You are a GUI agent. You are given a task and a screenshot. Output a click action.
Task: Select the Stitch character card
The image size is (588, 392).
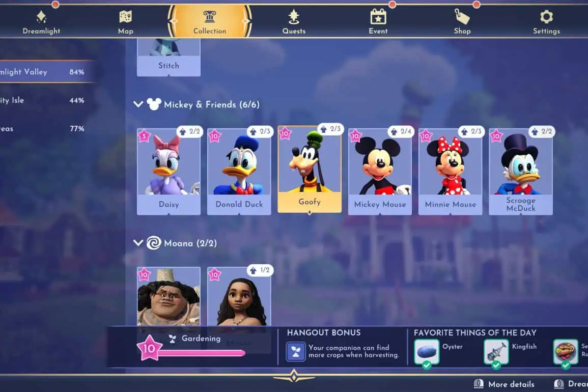coord(169,57)
